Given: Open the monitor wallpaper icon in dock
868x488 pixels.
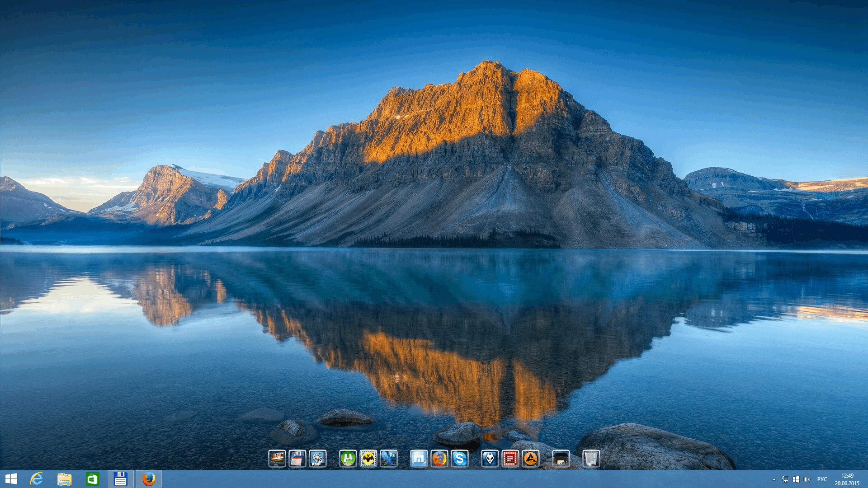Looking at the screenshot, I should [277, 459].
